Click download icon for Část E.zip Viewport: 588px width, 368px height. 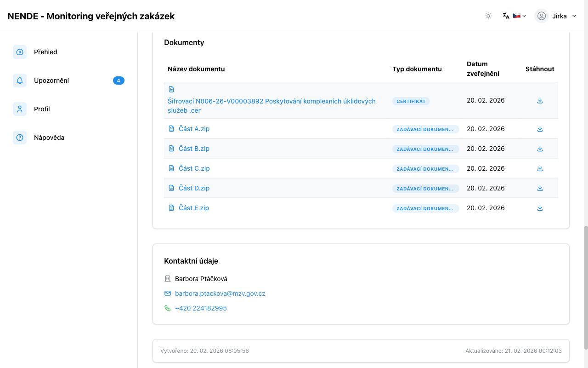(x=540, y=208)
